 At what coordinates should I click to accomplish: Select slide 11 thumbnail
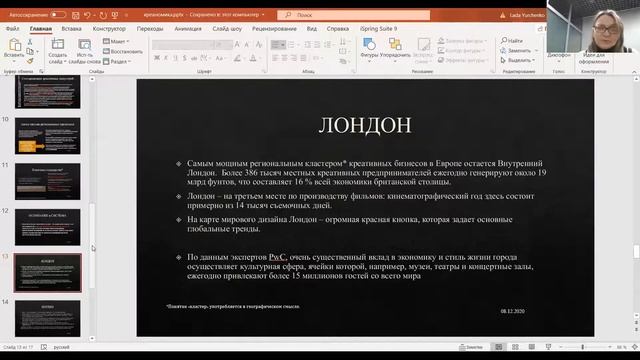[48, 182]
